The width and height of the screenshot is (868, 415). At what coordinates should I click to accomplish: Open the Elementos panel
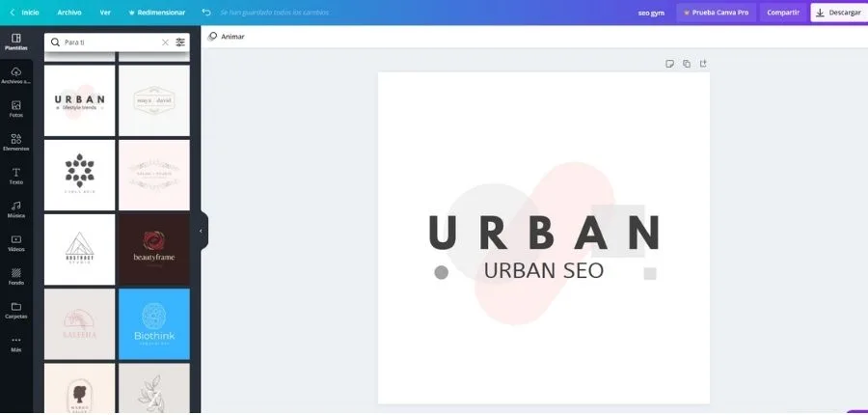(x=15, y=142)
